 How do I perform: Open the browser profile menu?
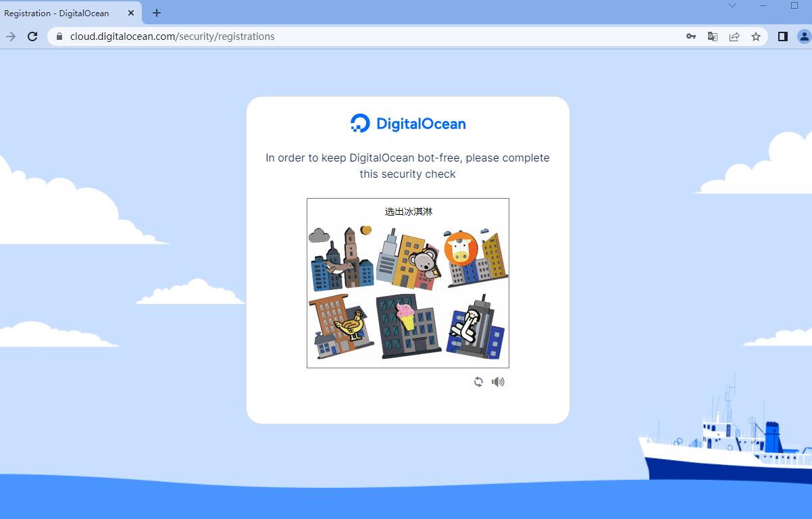pos(804,36)
